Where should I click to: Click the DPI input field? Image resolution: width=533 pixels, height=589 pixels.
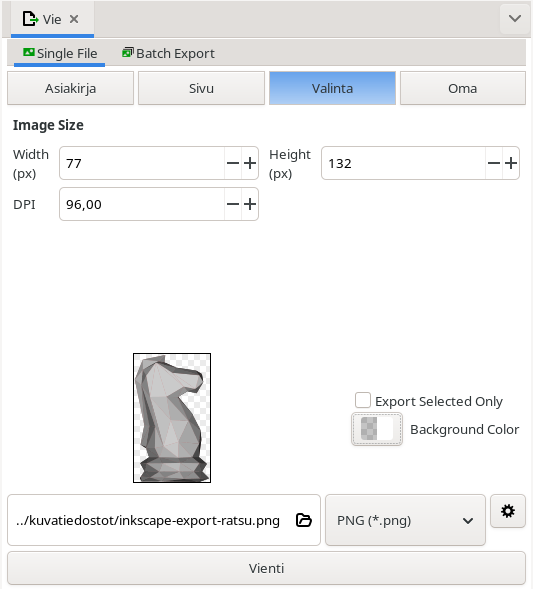142,204
